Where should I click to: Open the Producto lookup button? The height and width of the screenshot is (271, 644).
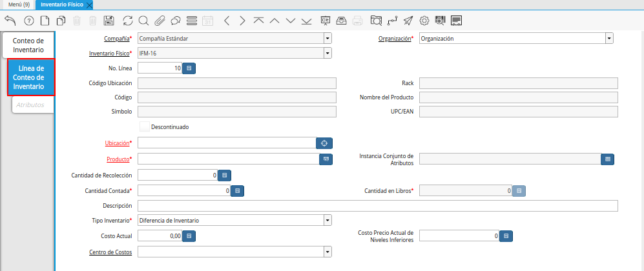coord(326,159)
